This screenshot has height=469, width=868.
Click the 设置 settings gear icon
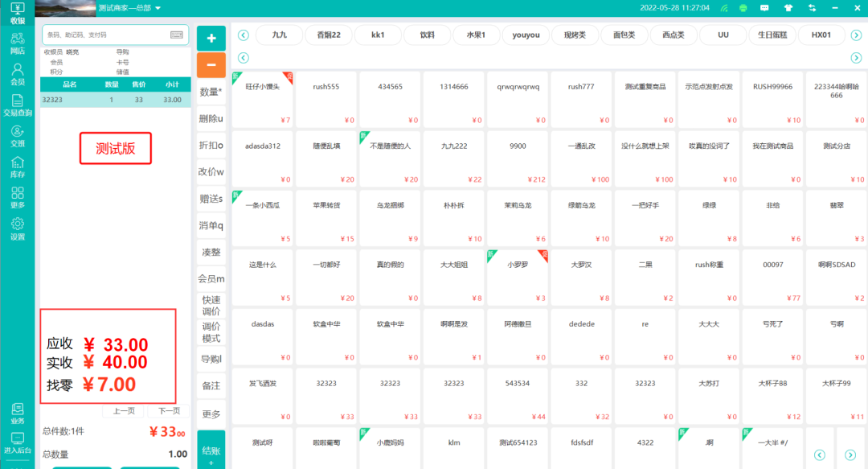pyautogui.click(x=17, y=229)
